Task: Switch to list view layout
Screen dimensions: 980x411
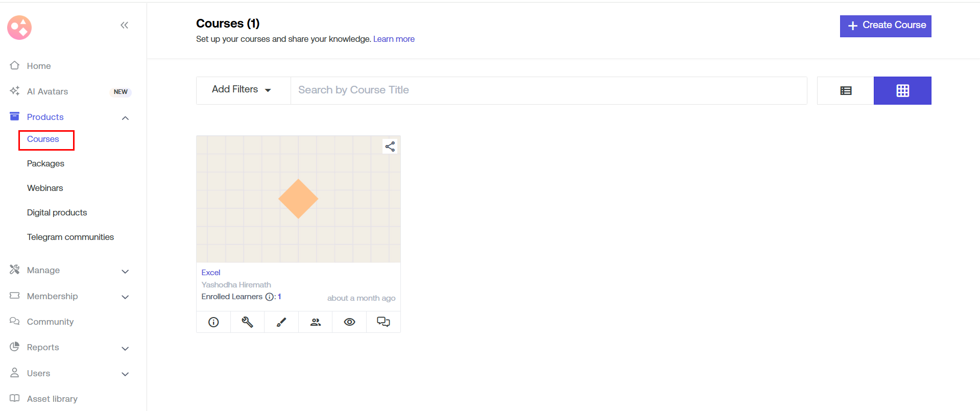Action: [846, 90]
